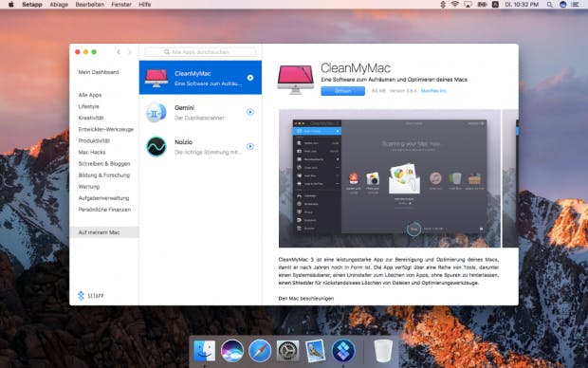
Task: Go forward with the right chevron
Action: [129, 52]
